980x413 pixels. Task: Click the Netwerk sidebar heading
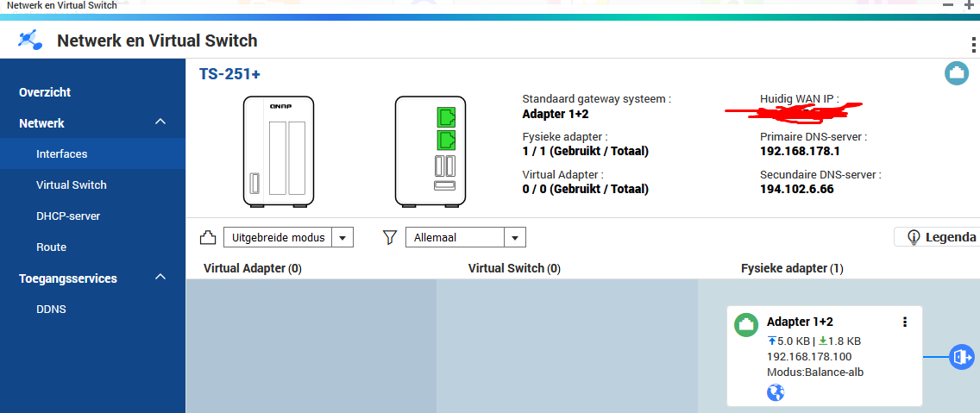coord(41,123)
